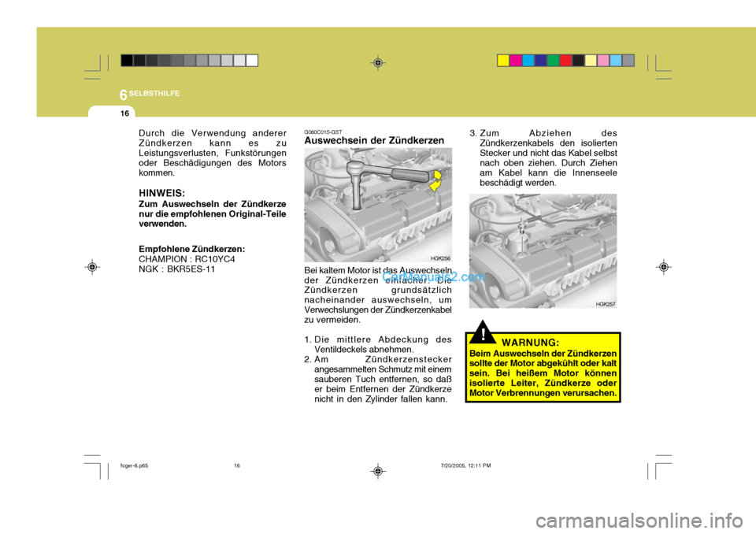This screenshot has width=756, height=534.
Task: Select the magenta swatch in the color bar
Action: pos(515,61)
